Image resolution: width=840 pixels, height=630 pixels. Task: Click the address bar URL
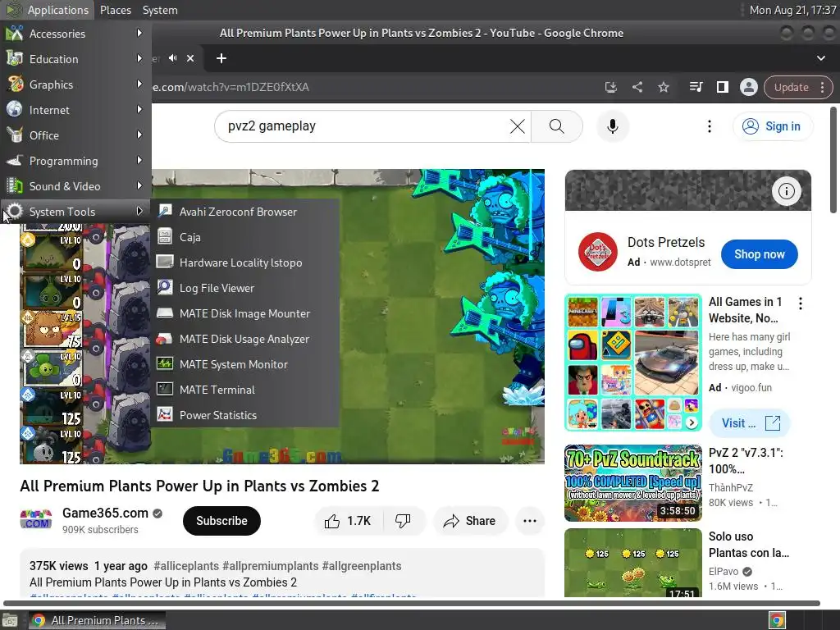tap(231, 87)
